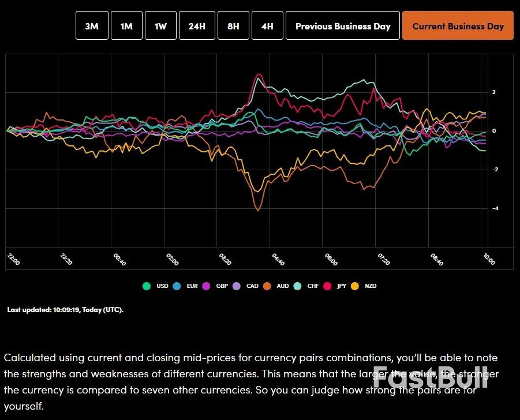Click the Last updated timestamp text
The height and width of the screenshot is (420, 520).
click(x=65, y=310)
